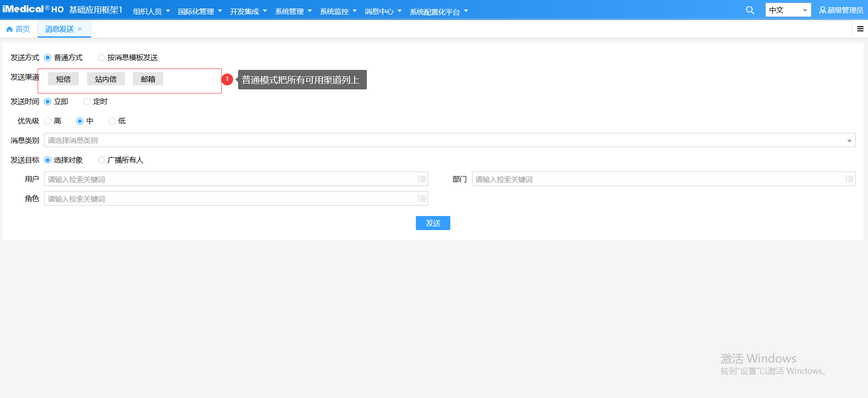Image resolution: width=868 pixels, height=398 pixels.
Task: Set priority to 高
Action: [x=48, y=121]
